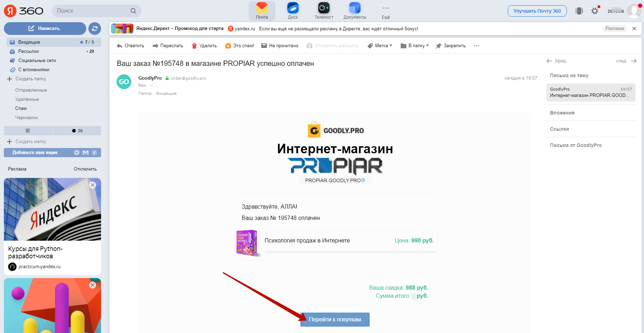Open the PROPIAR.GOODLY.PRO link
The image size is (644, 333).
pos(335,180)
